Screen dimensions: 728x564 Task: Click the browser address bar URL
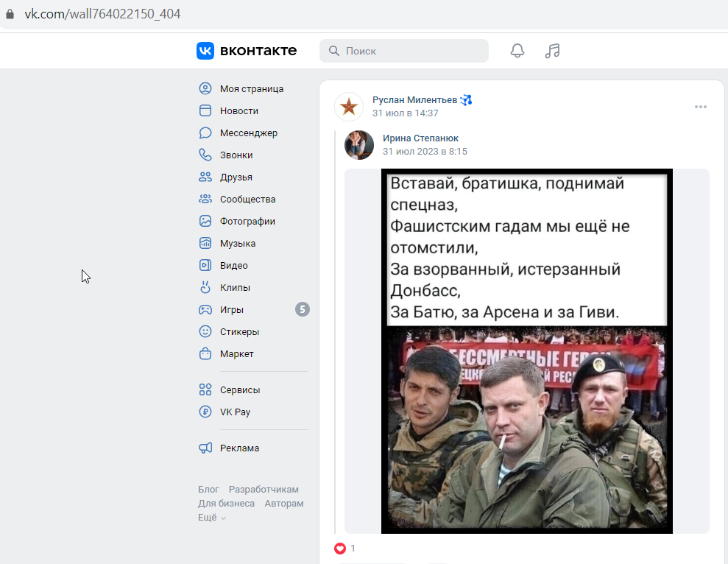102,14
